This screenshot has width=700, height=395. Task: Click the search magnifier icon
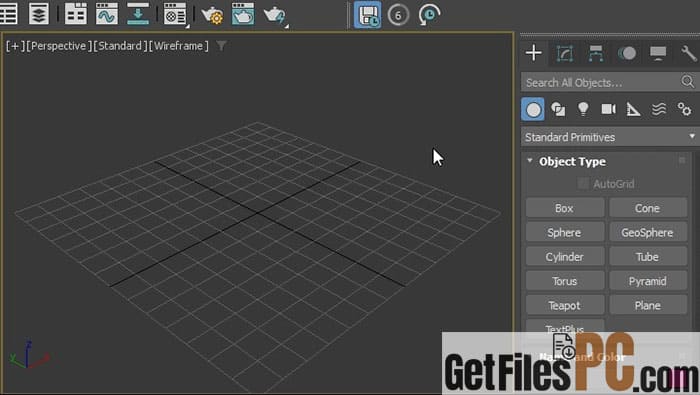tap(688, 82)
